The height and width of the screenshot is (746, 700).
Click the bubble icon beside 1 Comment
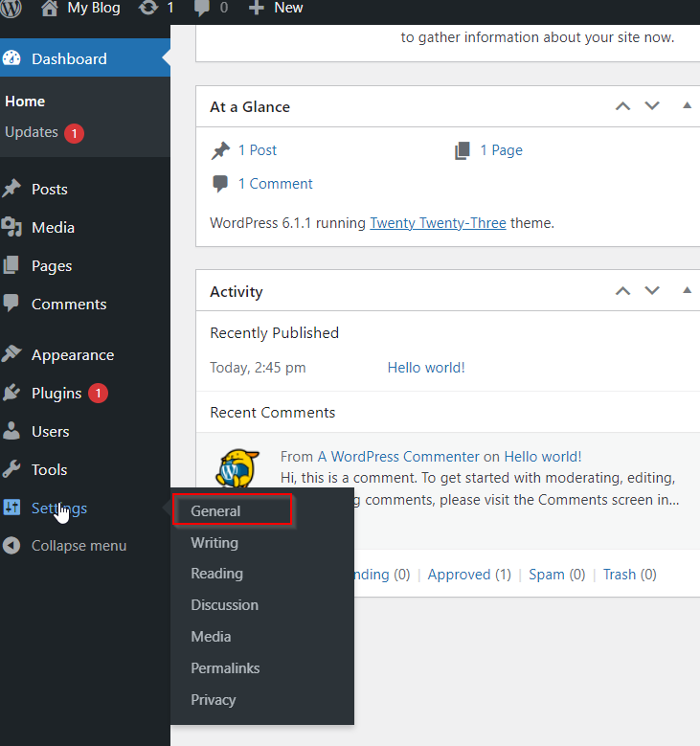pyautogui.click(x=220, y=184)
